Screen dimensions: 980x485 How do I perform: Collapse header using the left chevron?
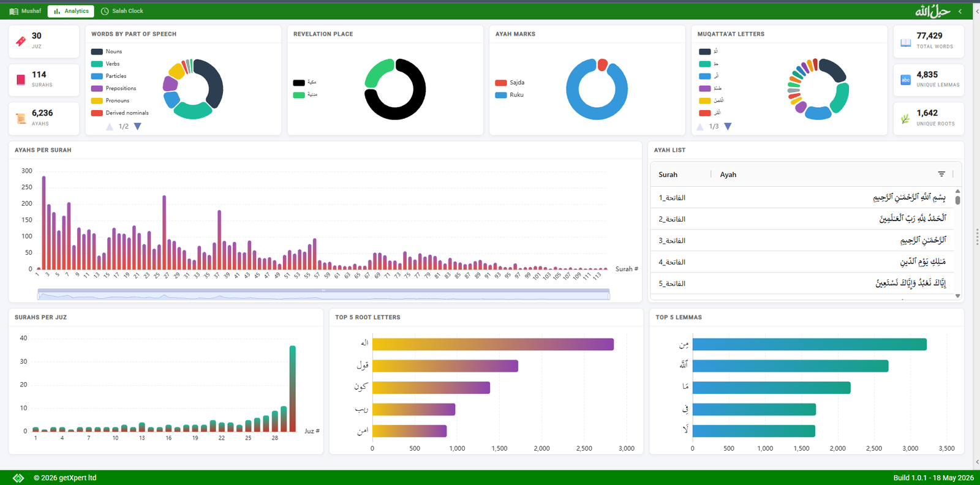[960, 11]
